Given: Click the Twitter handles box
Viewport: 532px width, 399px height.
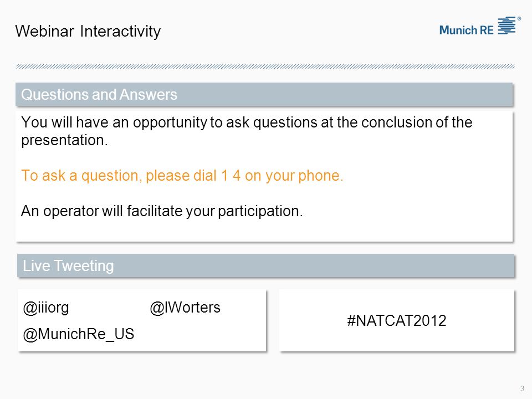Looking at the screenshot, I should point(142,321).
